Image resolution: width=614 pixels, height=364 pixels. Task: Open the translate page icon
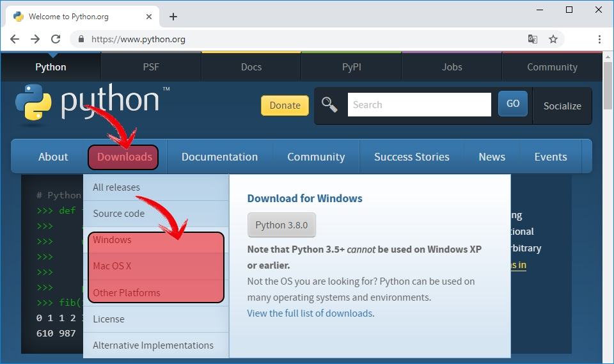coord(533,39)
